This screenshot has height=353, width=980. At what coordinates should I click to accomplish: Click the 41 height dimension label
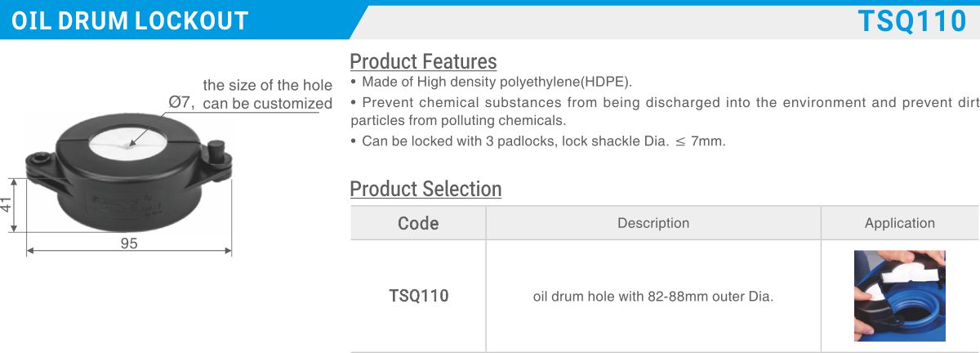7,205
